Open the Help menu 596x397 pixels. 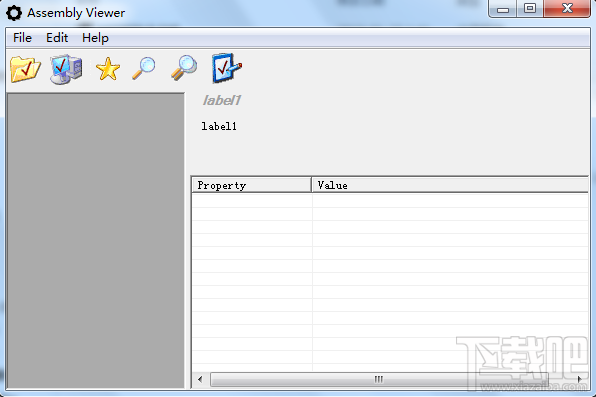[x=95, y=38]
